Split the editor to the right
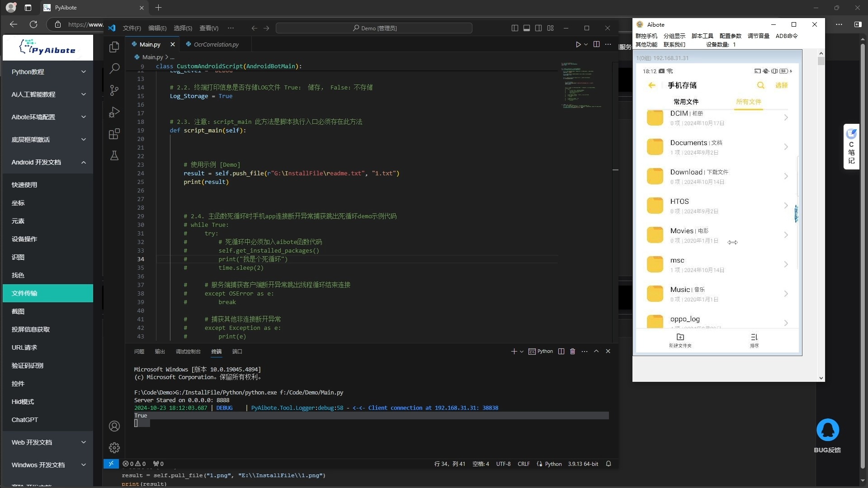 (596, 44)
